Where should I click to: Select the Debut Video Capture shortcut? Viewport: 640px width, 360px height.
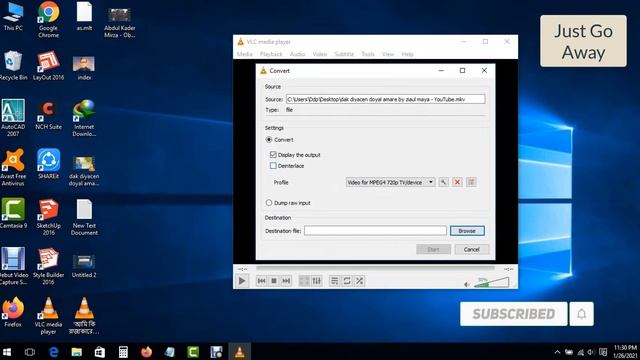click(x=13, y=266)
